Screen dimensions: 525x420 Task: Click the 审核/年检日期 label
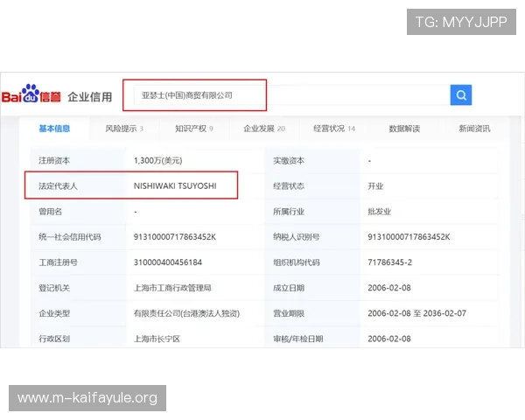(298, 339)
